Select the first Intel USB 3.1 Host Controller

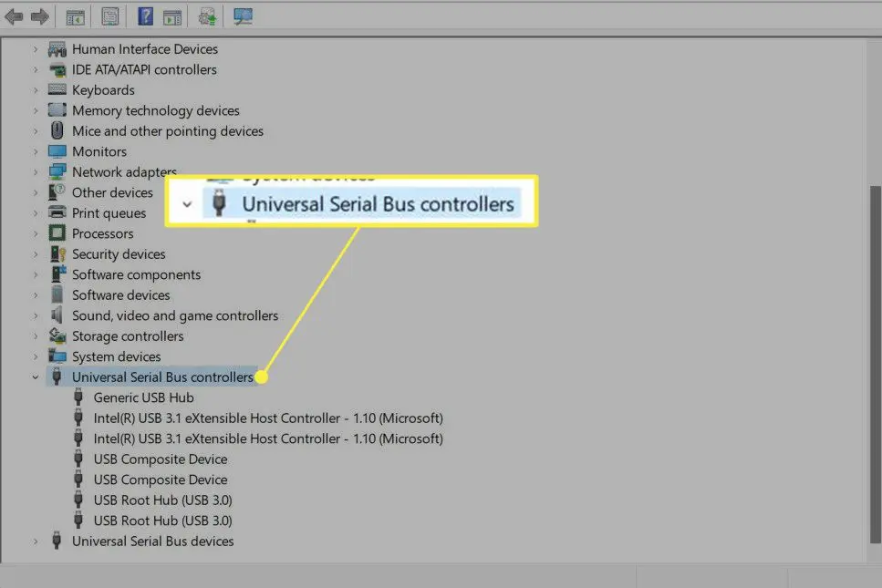268,418
